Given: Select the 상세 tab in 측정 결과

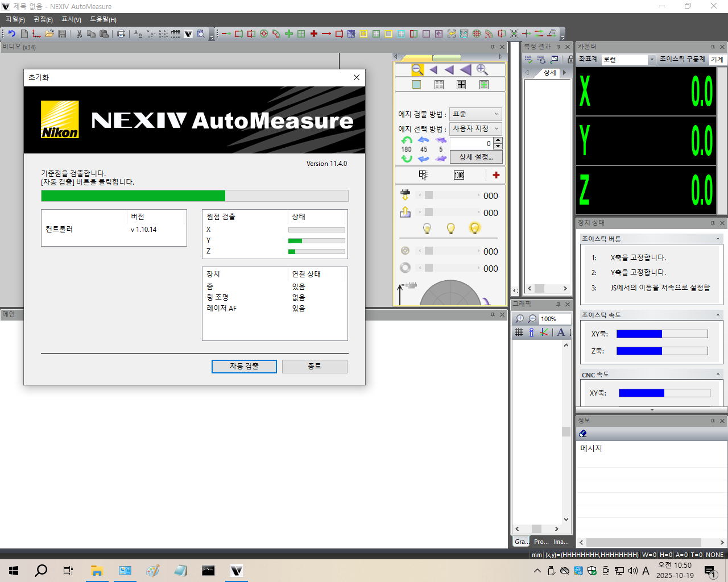Looking at the screenshot, I should 549,73.
